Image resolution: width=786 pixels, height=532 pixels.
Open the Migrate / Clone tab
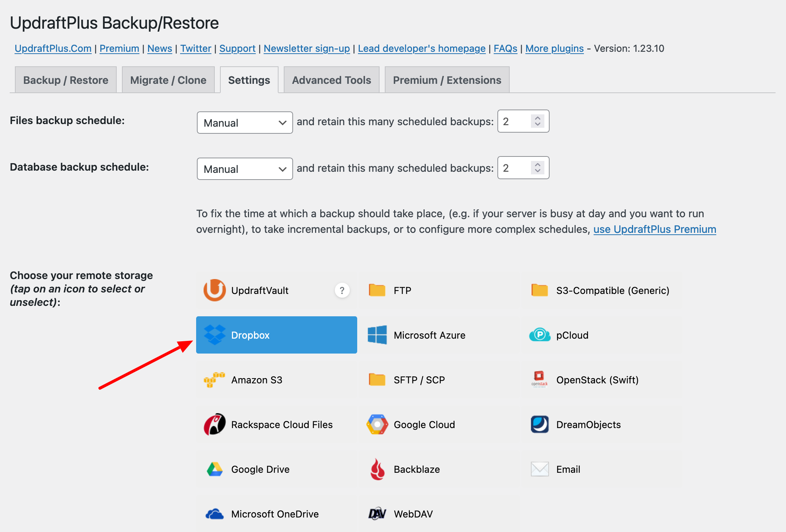(168, 80)
